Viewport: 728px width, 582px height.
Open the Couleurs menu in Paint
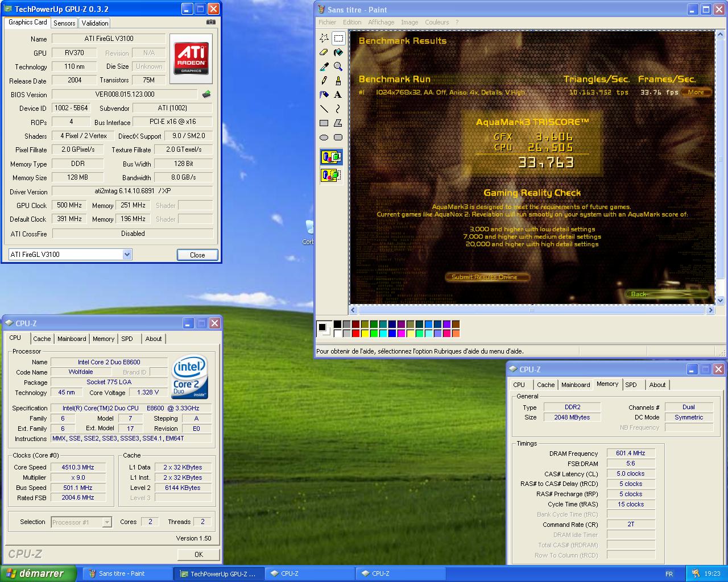click(437, 22)
